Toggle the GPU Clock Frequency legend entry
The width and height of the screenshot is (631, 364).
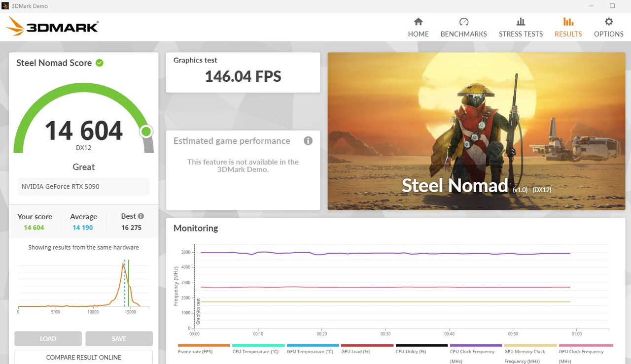click(x=586, y=354)
